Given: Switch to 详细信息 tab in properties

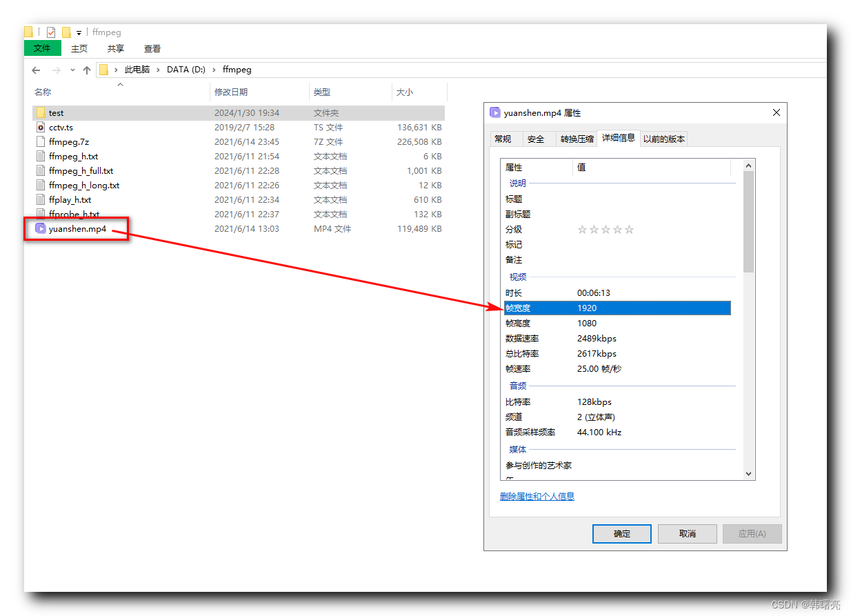Looking at the screenshot, I should click(619, 138).
